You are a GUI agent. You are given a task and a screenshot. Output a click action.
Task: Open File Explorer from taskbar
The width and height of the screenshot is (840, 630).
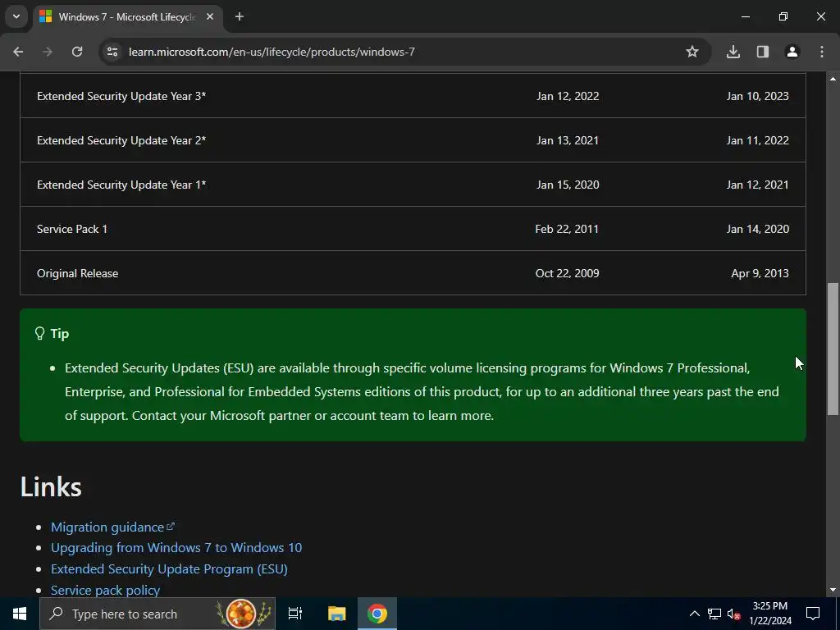pyautogui.click(x=336, y=614)
